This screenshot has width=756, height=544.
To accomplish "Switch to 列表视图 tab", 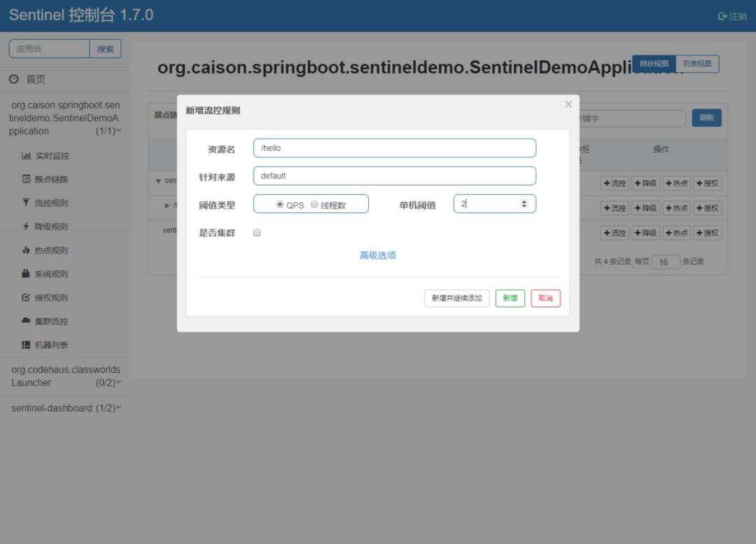I will pos(697,64).
